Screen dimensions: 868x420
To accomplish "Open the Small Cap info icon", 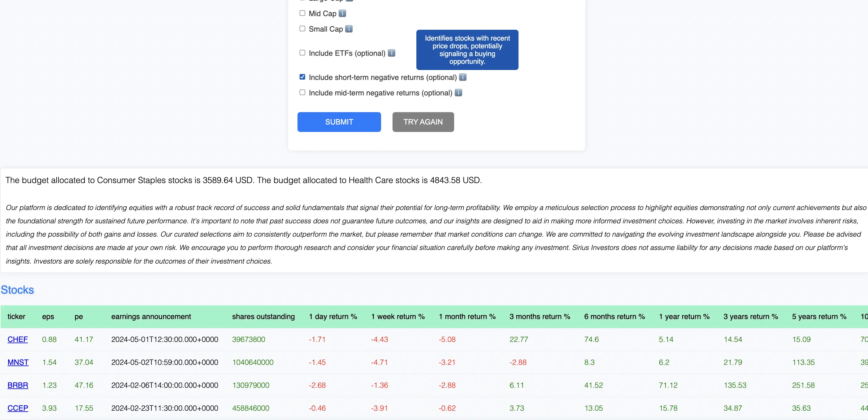I will point(349,29).
